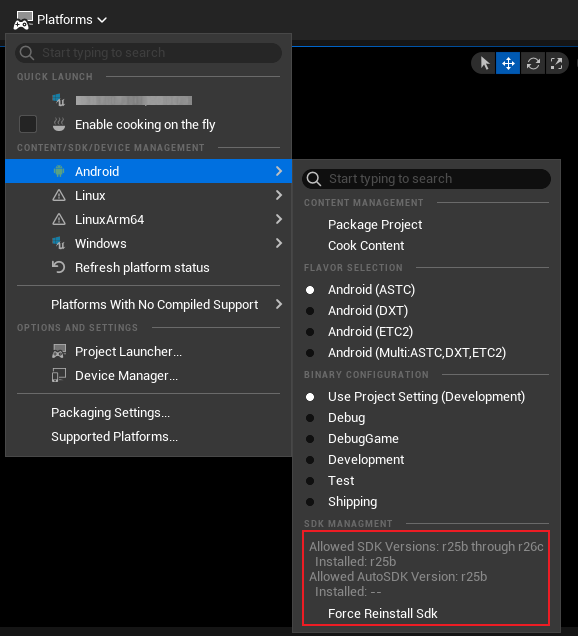Click the left menu search field
The image size is (578, 636).
coord(148,53)
